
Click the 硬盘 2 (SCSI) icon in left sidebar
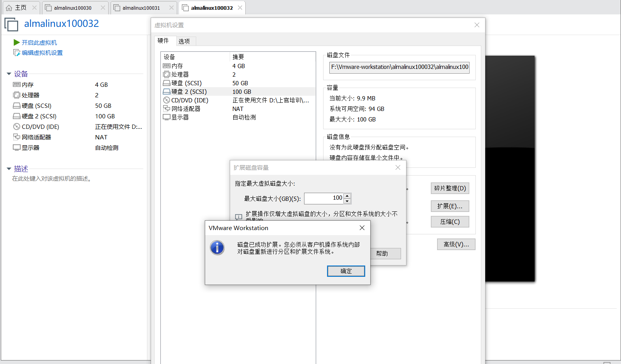pos(17,116)
